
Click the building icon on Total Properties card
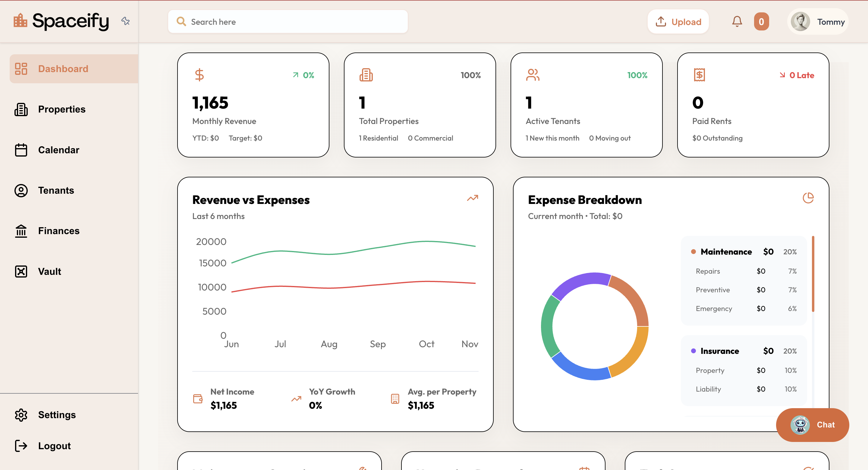[x=366, y=75]
